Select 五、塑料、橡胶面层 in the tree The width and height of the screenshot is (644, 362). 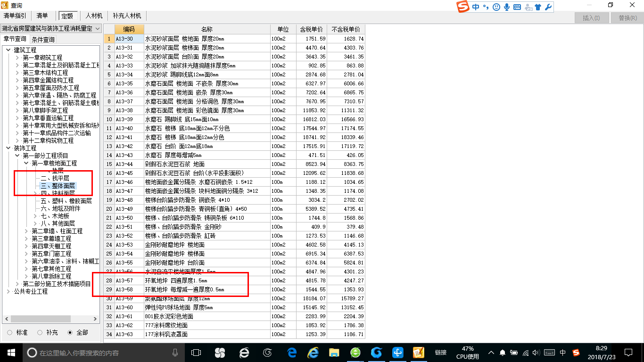[x=66, y=201]
